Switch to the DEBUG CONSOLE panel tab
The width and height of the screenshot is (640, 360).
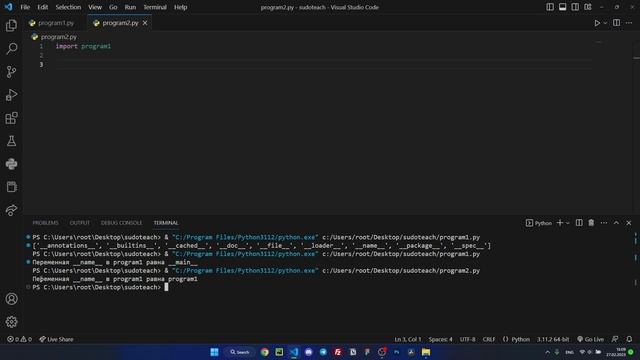pyautogui.click(x=122, y=223)
